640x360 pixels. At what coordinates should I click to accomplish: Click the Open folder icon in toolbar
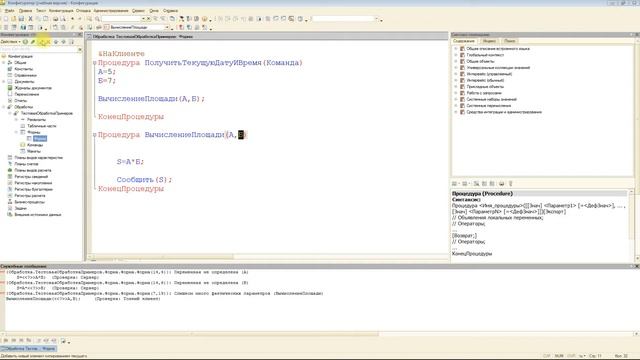(13, 19)
